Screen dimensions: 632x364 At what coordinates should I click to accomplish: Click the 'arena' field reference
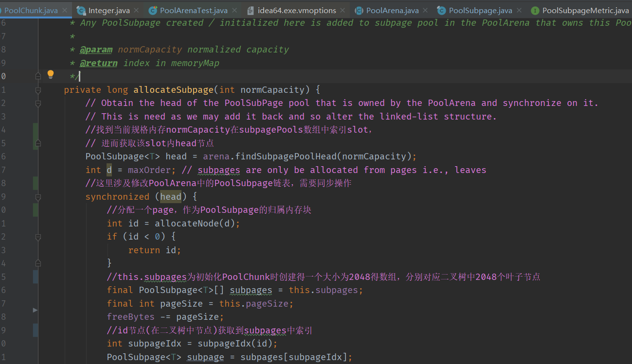tap(217, 156)
